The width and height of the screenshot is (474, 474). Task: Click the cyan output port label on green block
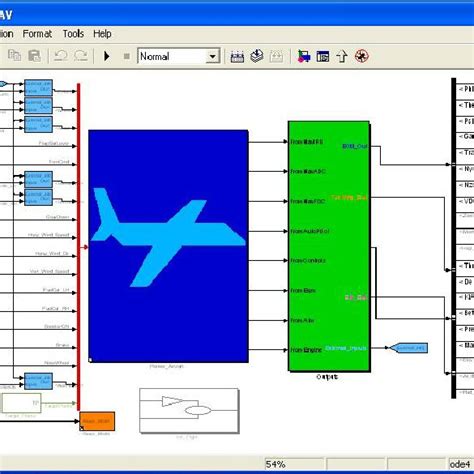pyautogui.click(x=346, y=348)
